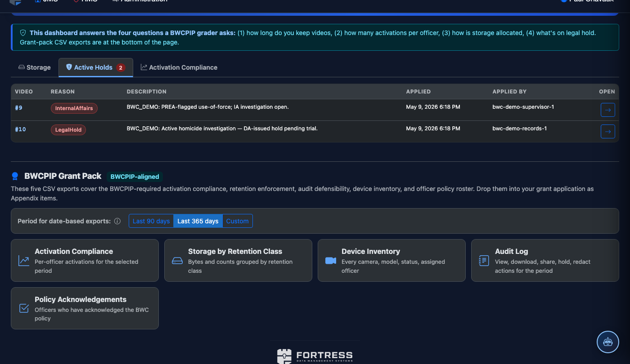Click the InternalAffairs reason badge
Viewport: 630px width, 364px height.
click(74, 108)
